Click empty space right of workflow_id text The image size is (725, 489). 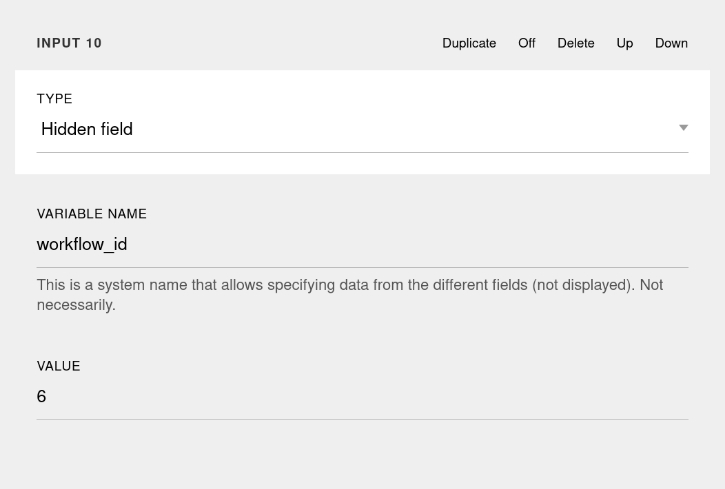tap(407, 244)
